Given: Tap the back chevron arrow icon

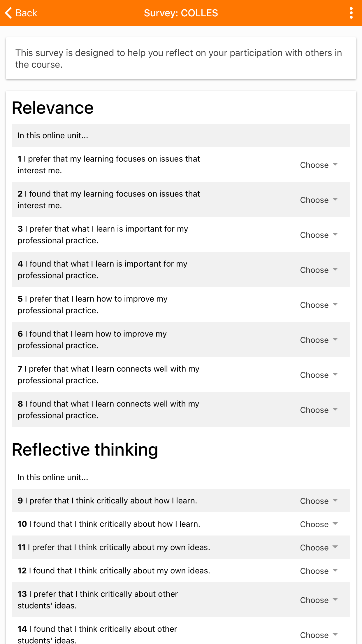Looking at the screenshot, I should tap(8, 13).
